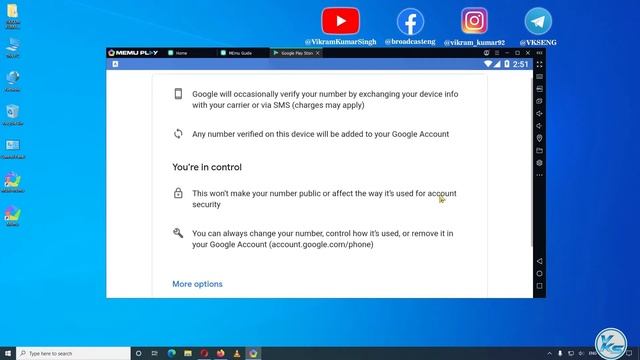Open Cortana circle icon on taskbar

coord(138,353)
